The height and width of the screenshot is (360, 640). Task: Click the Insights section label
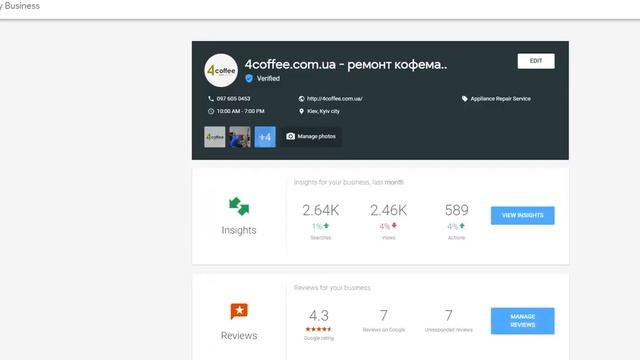coord(239,230)
